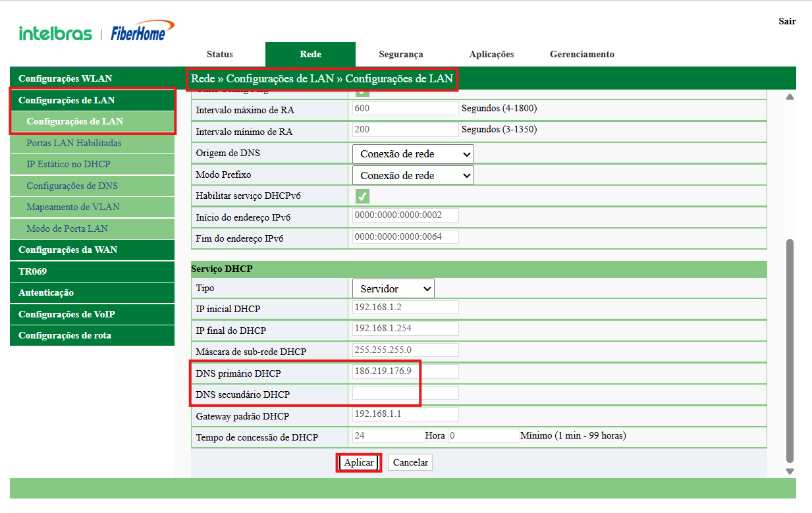812x513 pixels.
Task: Click the Intelbras FiberHome logo
Action: [x=96, y=32]
